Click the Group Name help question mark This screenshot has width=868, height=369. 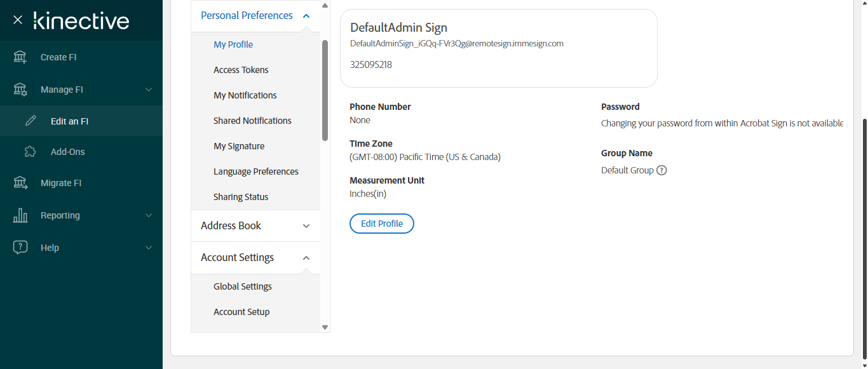(x=661, y=170)
